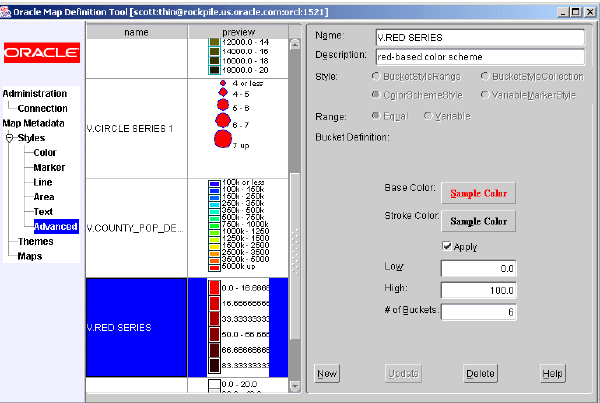Screen dimensions: 600x403
Task: Click the style list scrollbar thumb
Action: pyautogui.click(x=295, y=256)
